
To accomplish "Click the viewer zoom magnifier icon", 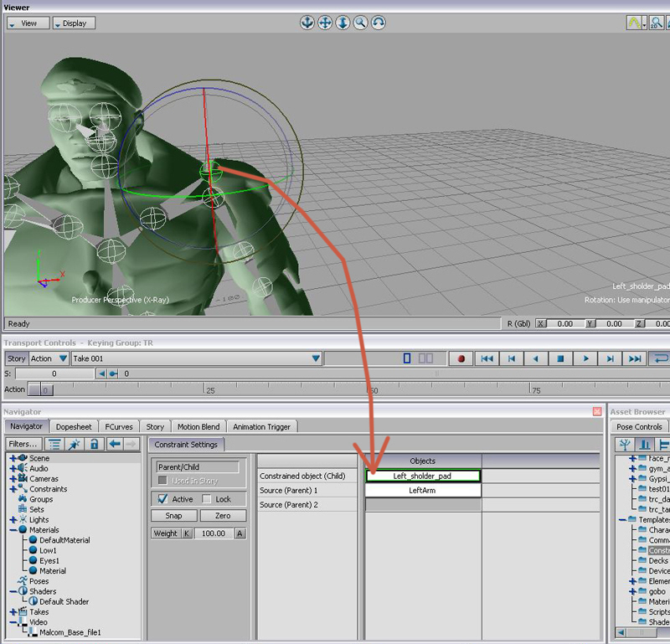I will coord(360,23).
